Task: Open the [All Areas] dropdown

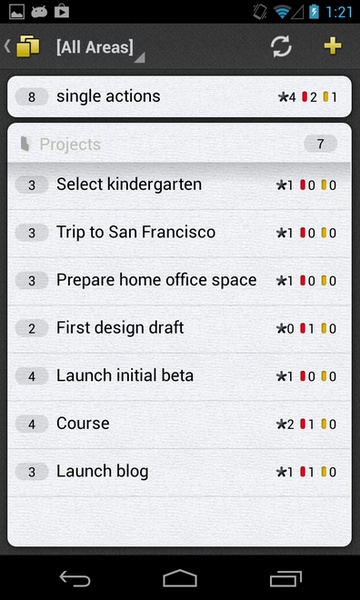Action: (x=95, y=47)
